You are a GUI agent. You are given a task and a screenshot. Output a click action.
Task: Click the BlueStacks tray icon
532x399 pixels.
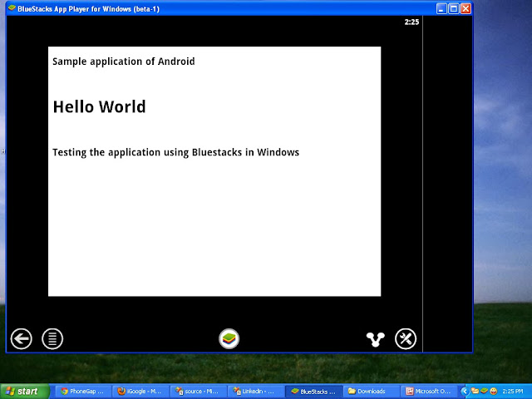tap(484, 391)
